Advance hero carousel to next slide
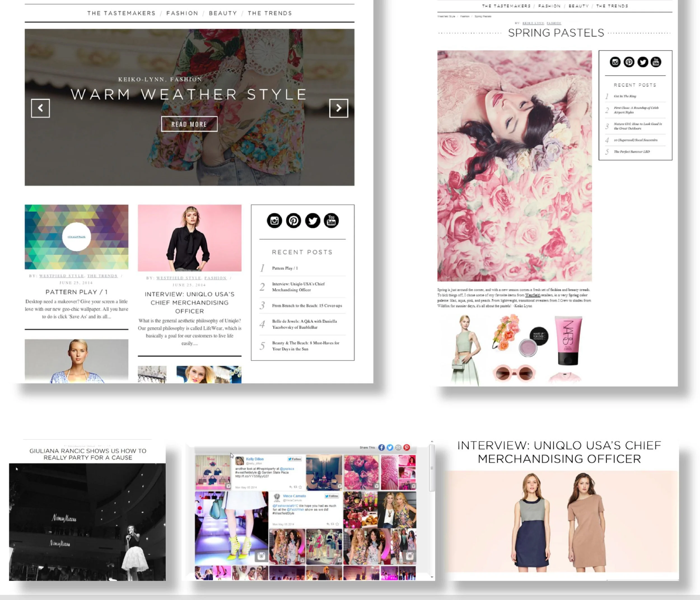This screenshot has width=700, height=600. click(x=339, y=108)
